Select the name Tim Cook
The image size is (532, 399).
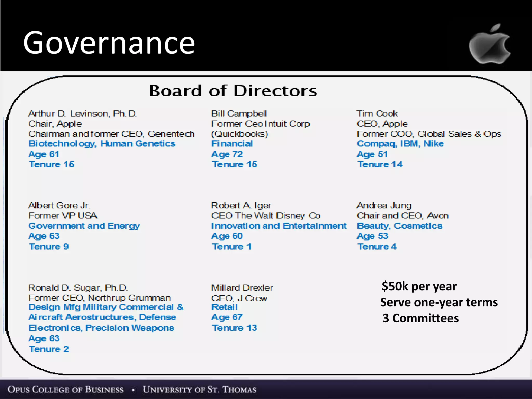[x=377, y=114]
